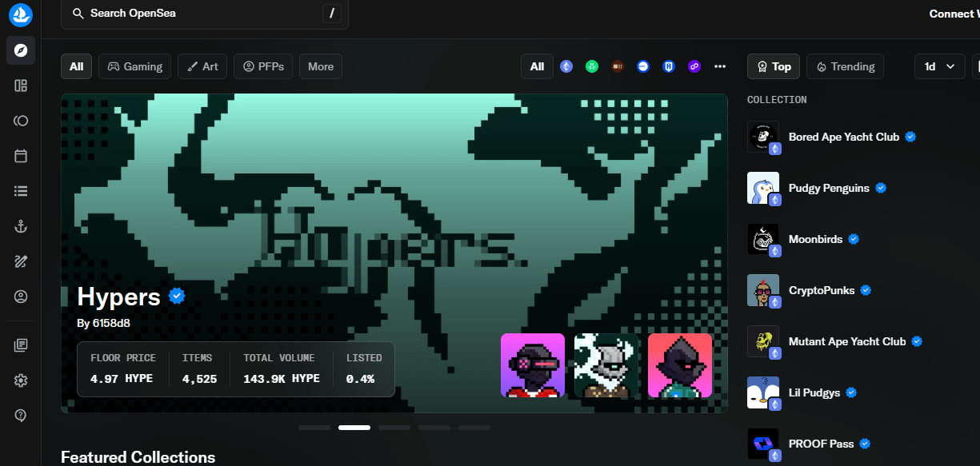Expand the More categories menu

coord(320,66)
